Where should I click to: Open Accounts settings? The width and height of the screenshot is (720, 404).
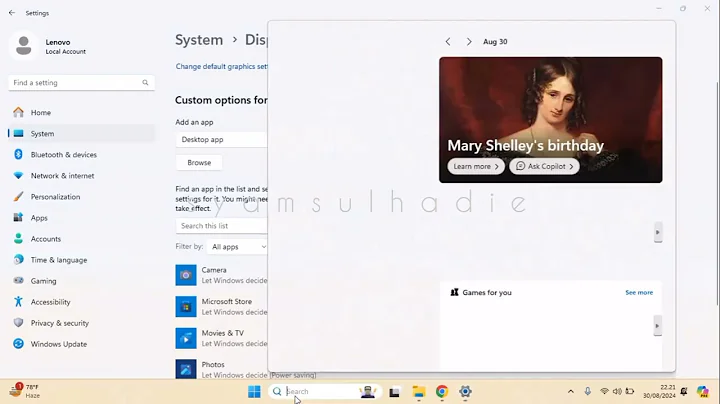point(81,239)
